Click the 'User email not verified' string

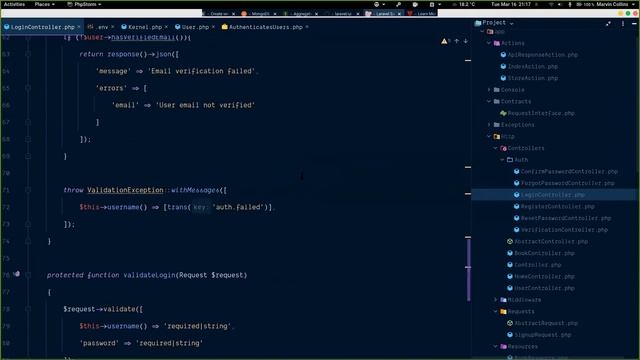(205, 105)
